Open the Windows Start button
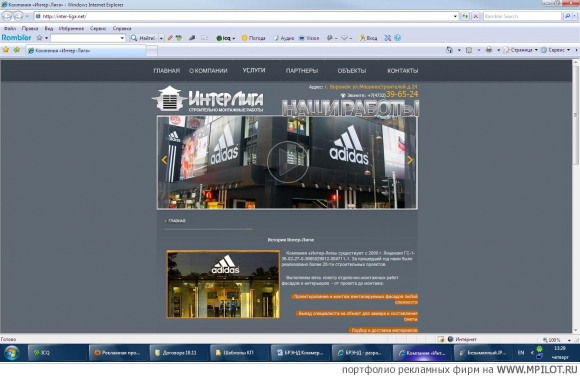 tap(12, 353)
